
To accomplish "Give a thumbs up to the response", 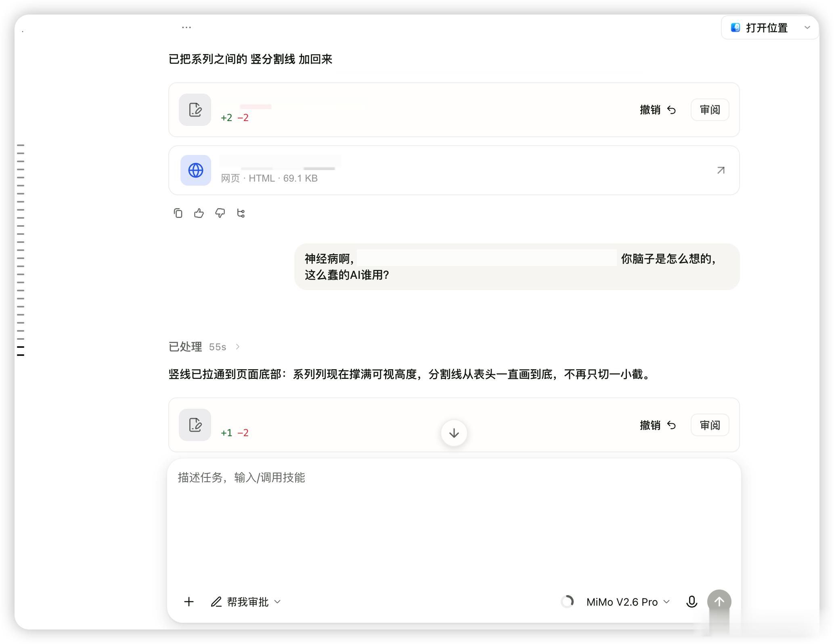I will (199, 213).
